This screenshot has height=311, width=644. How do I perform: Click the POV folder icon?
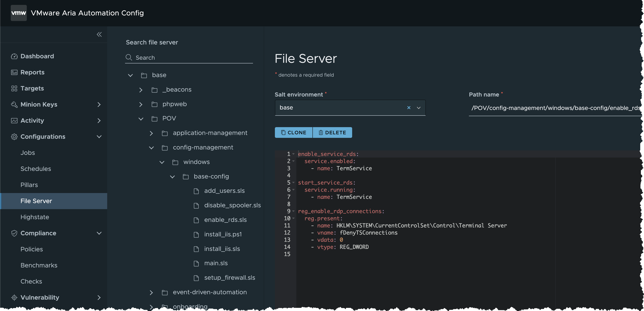(155, 119)
